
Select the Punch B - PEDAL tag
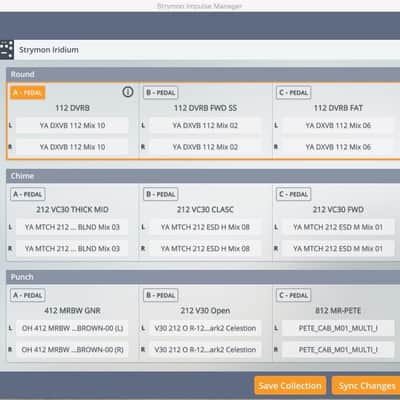(x=161, y=295)
